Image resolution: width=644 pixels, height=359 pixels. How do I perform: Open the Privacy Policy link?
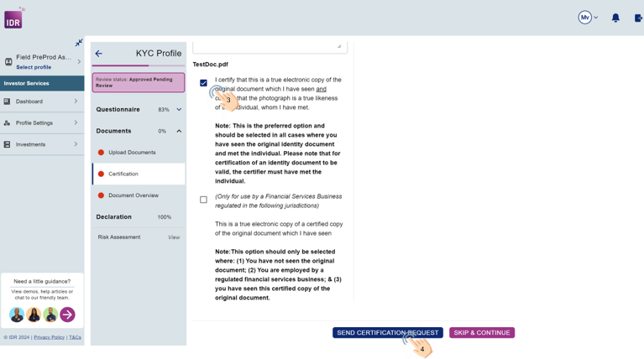click(x=49, y=337)
